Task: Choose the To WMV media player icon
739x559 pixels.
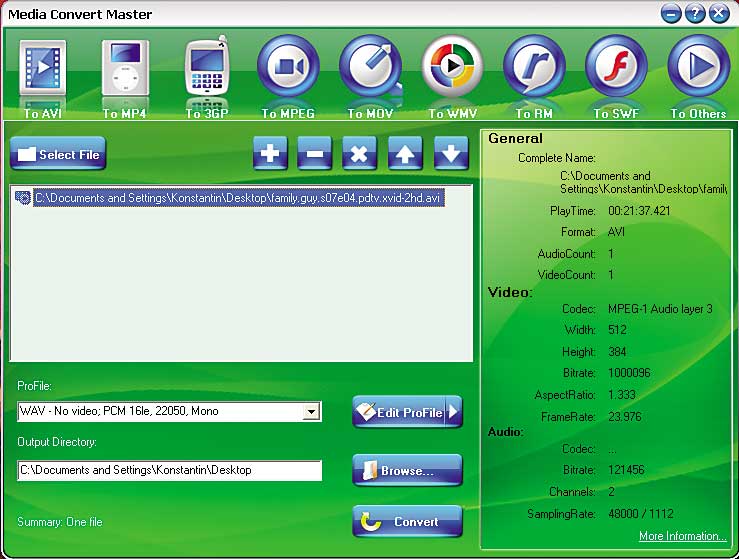Action: click(452, 66)
